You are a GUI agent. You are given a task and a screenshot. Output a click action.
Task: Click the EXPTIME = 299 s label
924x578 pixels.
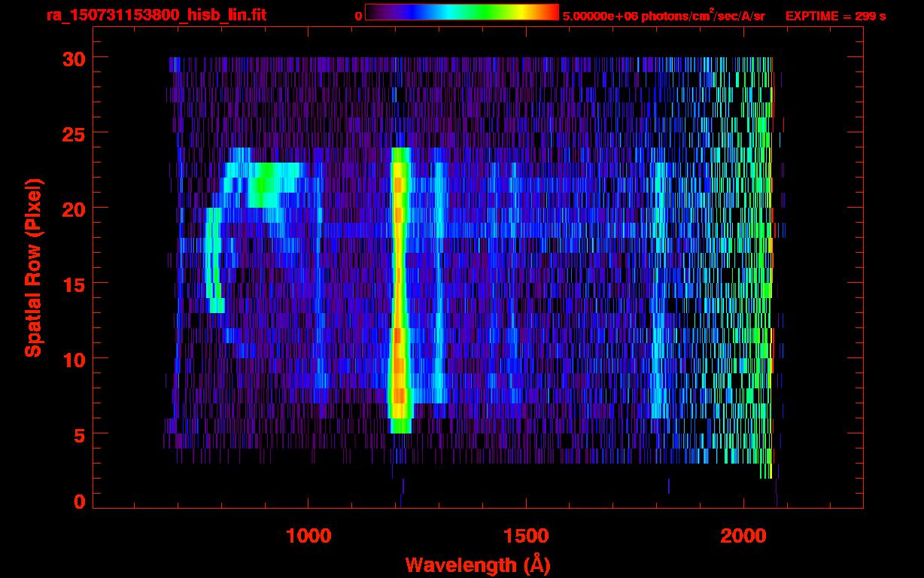tap(835, 16)
